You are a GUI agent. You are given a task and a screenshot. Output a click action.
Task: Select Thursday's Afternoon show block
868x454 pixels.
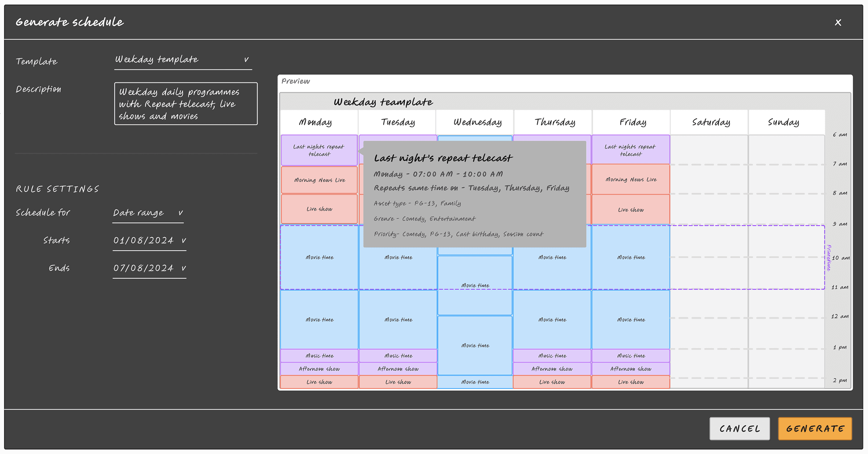click(x=552, y=369)
